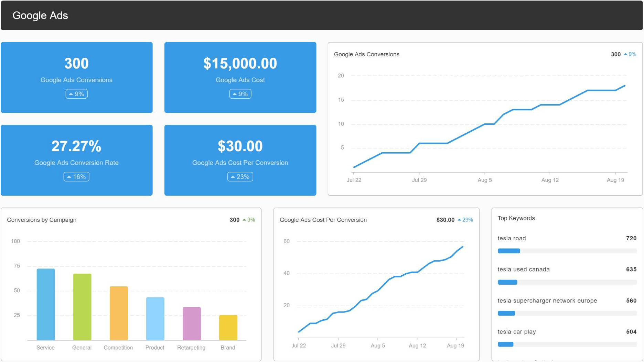The height and width of the screenshot is (362, 644).
Task: Click the 9% badge on Google Ads Cost card
Action: point(240,94)
